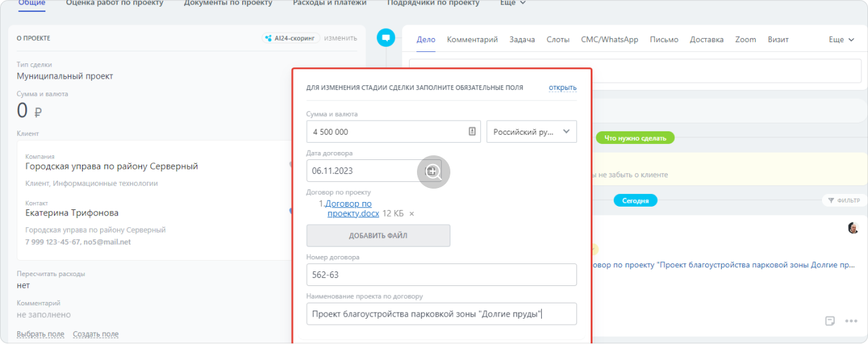Click the user avatar in the timeline card
Image resolution: width=868 pixels, height=344 pixels.
853,228
